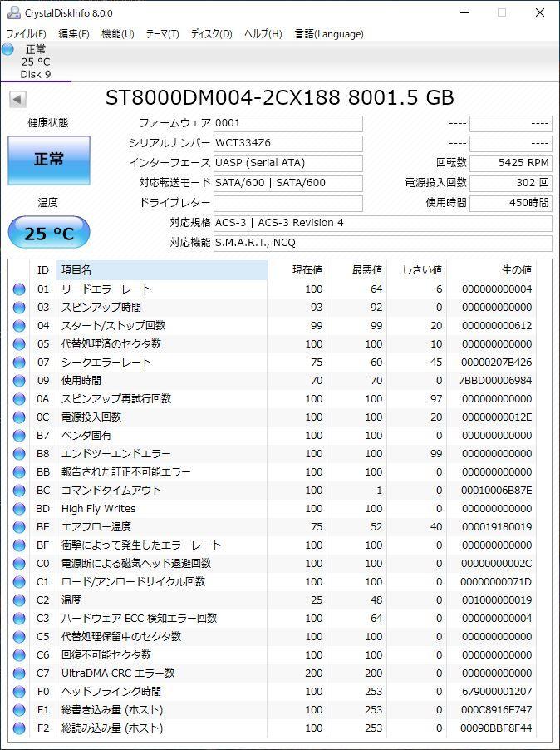
Task: Click status orb for 0A スピンアップ再試行回数
Action: [19, 398]
